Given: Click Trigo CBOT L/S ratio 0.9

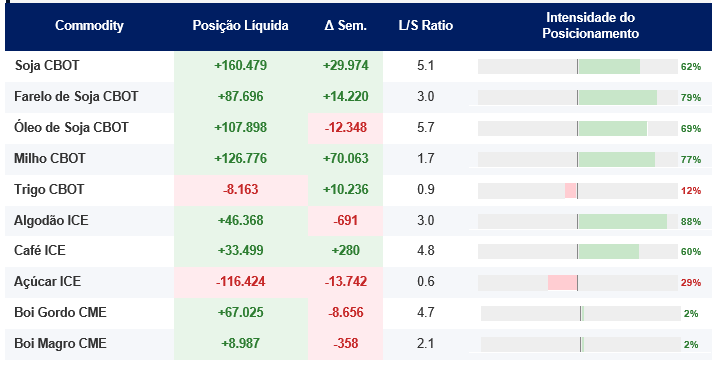Looking at the screenshot, I should click(x=426, y=189).
